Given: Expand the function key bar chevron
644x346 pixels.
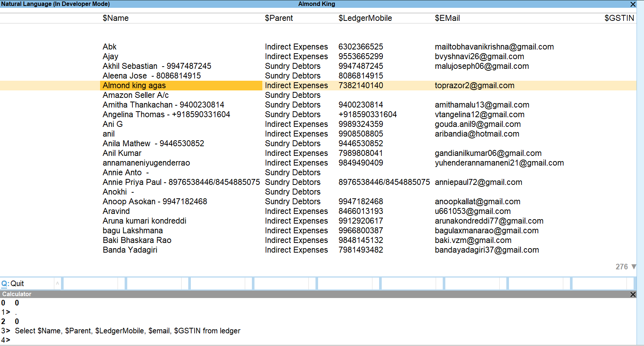Looking at the screenshot, I should (58, 283).
